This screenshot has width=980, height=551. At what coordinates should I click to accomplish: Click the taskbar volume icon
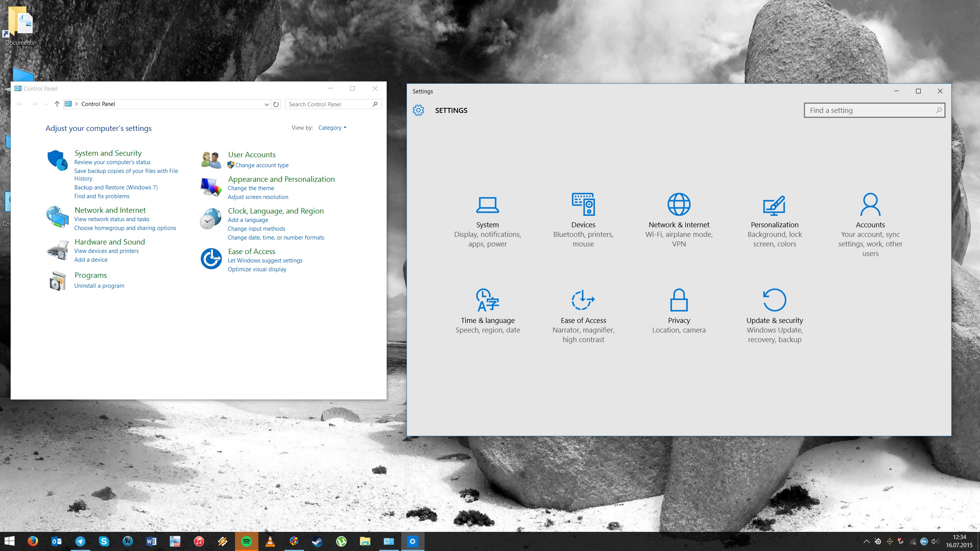tap(935, 541)
